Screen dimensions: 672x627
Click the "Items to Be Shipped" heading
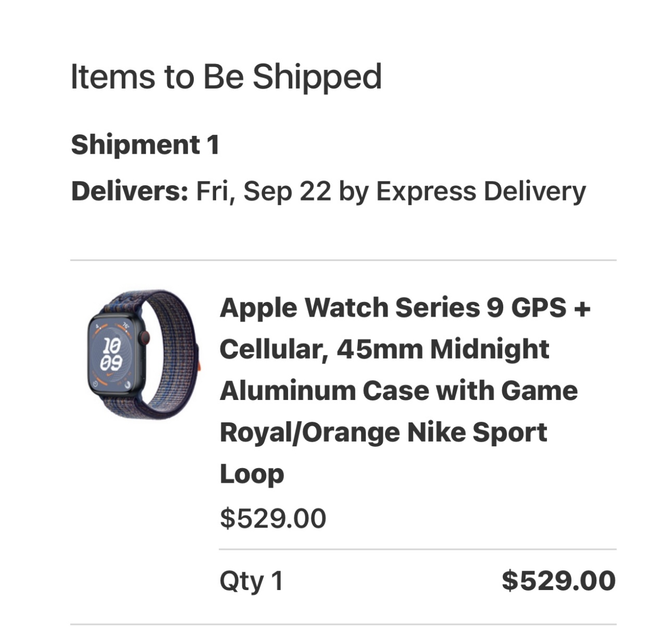[x=226, y=77]
